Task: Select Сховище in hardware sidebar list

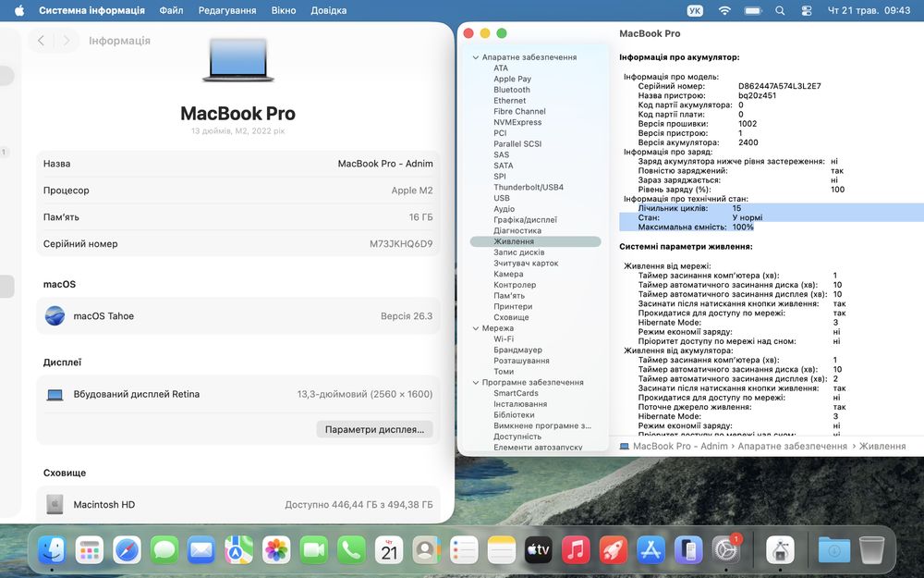Action: click(x=511, y=317)
